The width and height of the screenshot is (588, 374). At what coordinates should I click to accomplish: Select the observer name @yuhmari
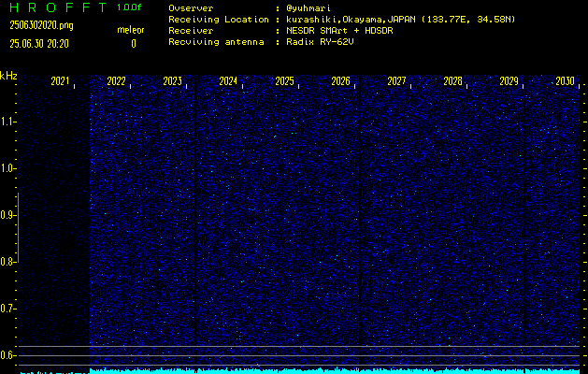click(308, 8)
